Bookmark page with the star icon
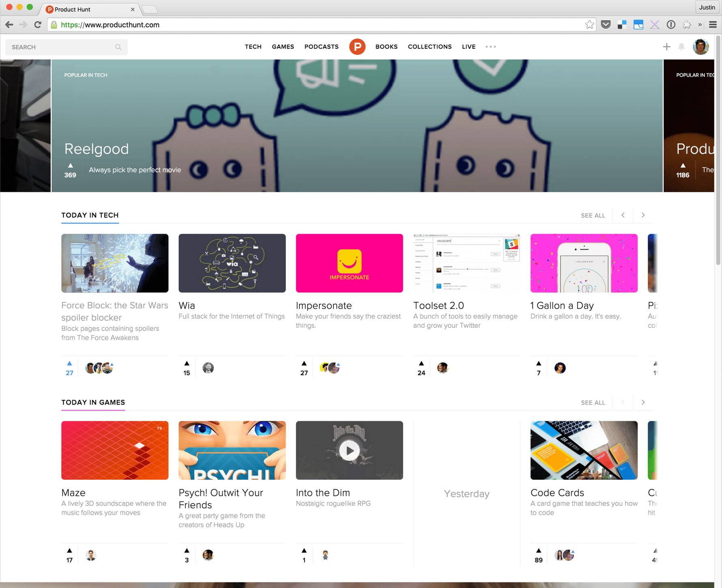The height and width of the screenshot is (588, 722). (589, 25)
